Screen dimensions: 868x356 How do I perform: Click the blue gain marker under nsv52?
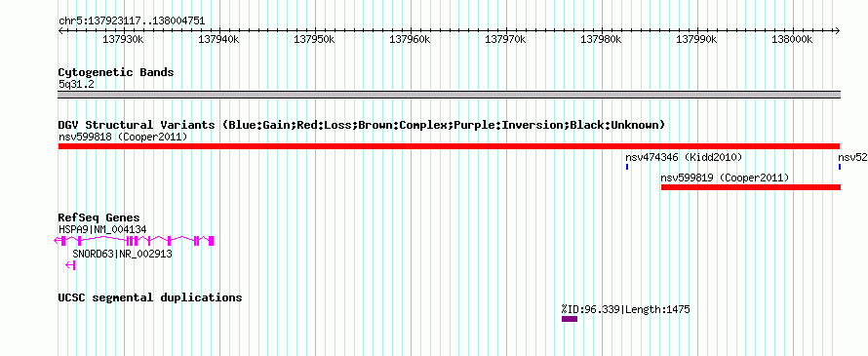(839, 167)
